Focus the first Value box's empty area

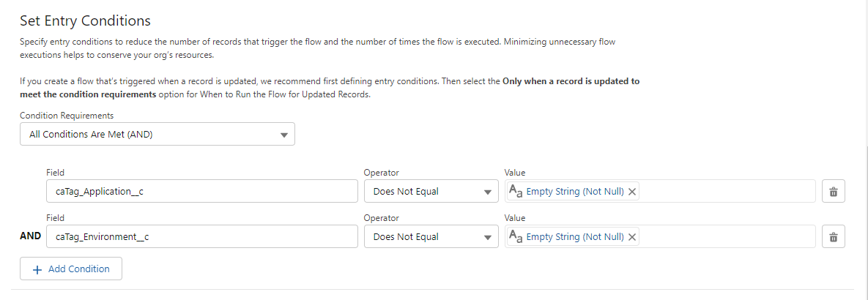coord(727,191)
